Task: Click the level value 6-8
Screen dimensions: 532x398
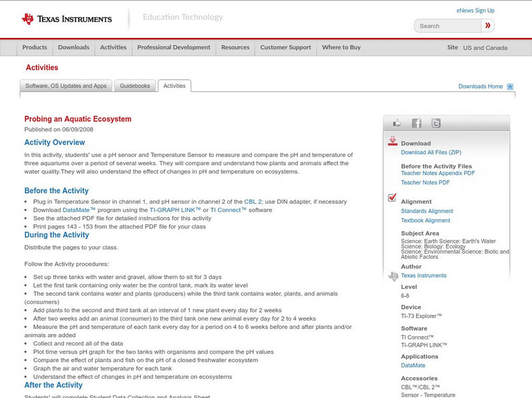Action: [x=405, y=296]
